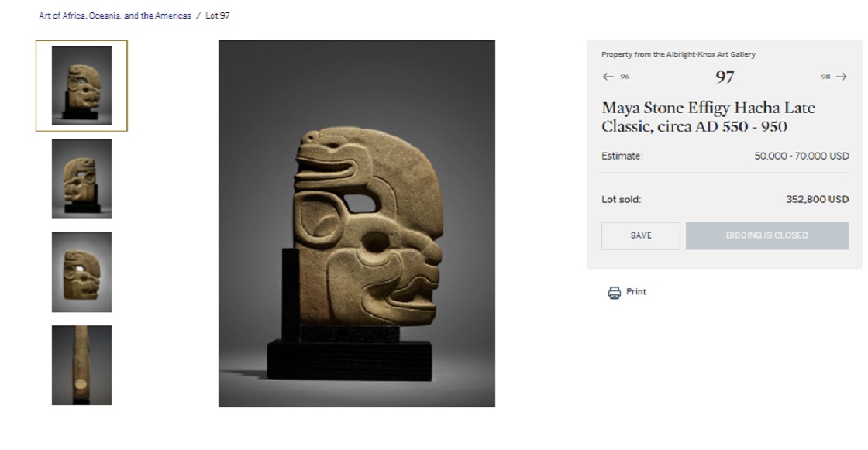
Task: Click the printer icon
Action: [615, 292]
